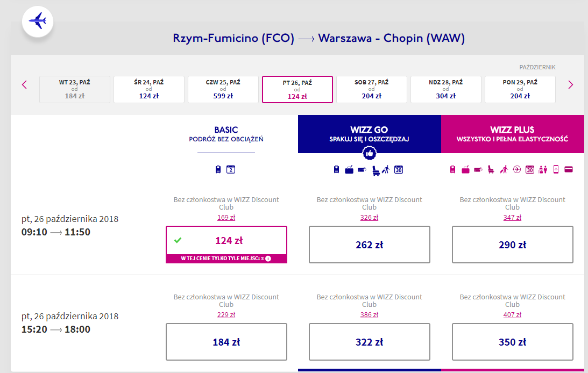This screenshot has width=588, height=373.
Task: Click WIZZ PLUS mobile phone icon
Action: [x=556, y=170]
